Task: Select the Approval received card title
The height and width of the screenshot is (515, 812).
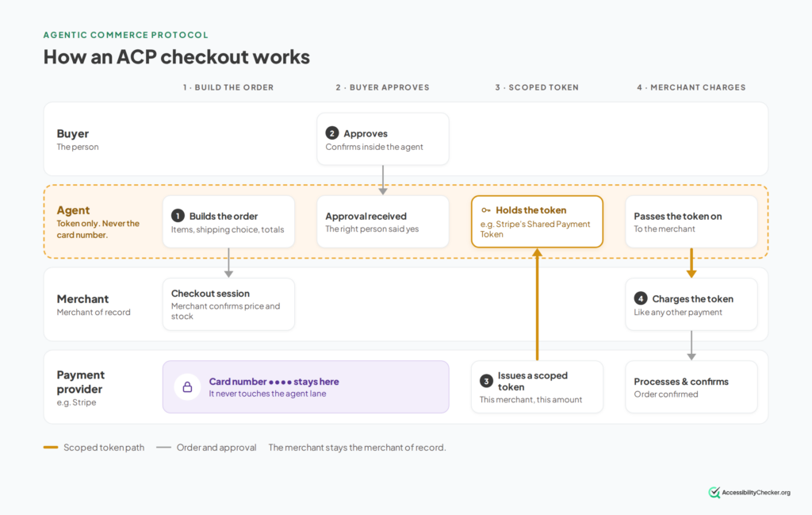Action: tap(366, 217)
